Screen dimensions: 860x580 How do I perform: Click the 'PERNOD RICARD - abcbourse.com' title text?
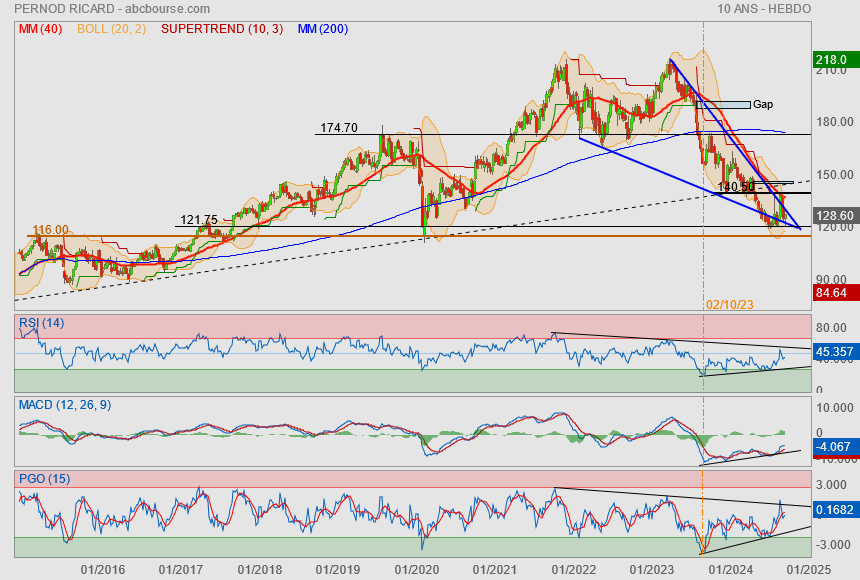click(x=112, y=9)
